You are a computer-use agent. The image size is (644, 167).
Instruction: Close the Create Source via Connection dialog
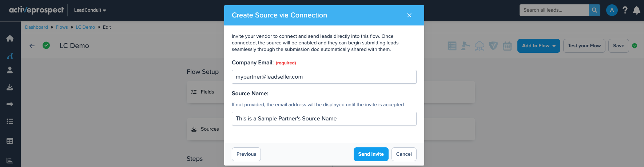409,15
